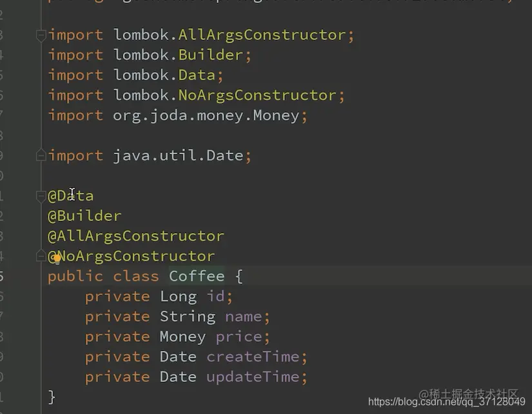Click the createTime field name
The height and width of the screenshot is (414, 532).
click(x=253, y=356)
